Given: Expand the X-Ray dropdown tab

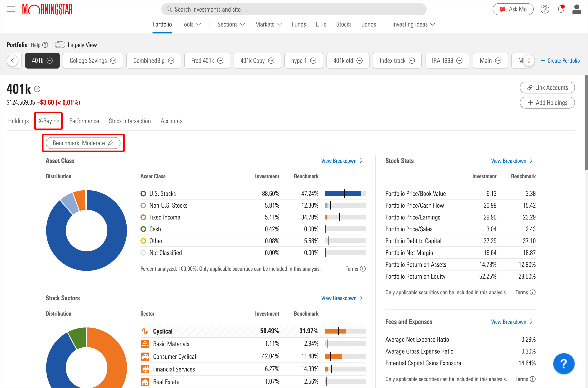Looking at the screenshot, I should coord(49,121).
